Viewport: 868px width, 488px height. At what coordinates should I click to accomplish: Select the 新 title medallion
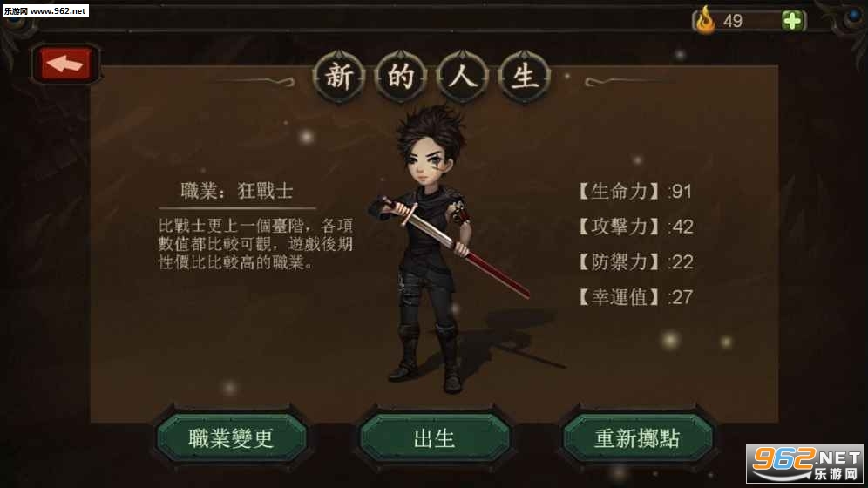coord(339,77)
